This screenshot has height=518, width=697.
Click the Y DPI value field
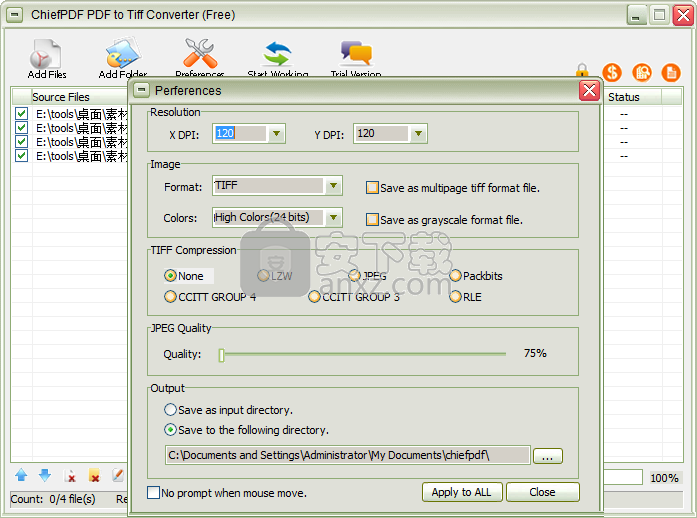[381, 133]
